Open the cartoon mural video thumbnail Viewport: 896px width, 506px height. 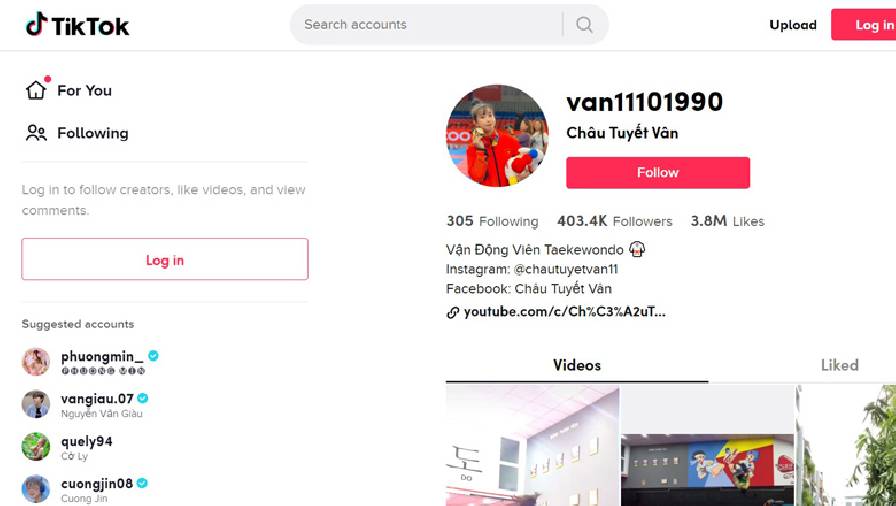pos(707,445)
